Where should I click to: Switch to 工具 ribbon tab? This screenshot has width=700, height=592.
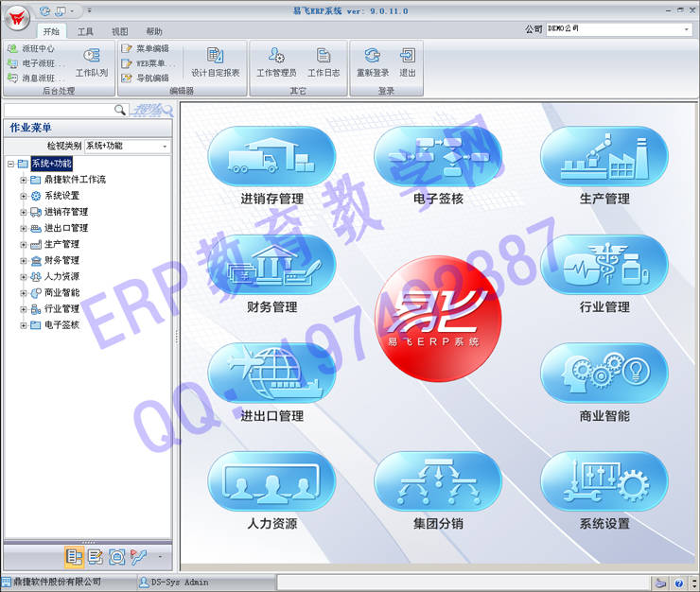(x=85, y=31)
